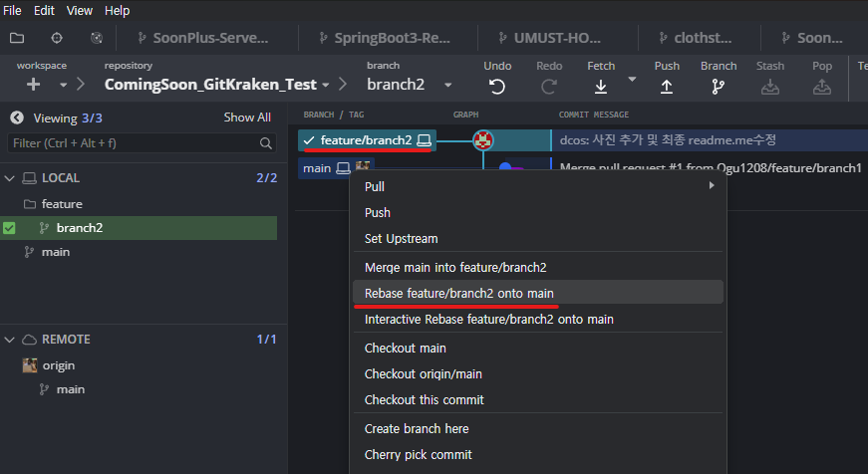Fetch from remote using Fetch icon
Viewport: 868px width, 474px height.
[601, 87]
